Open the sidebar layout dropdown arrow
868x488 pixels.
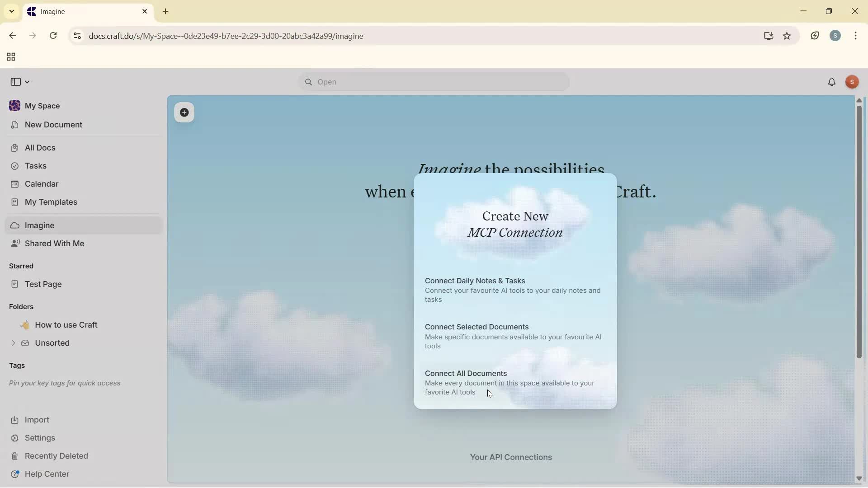pyautogui.click(x=27, y=82)
